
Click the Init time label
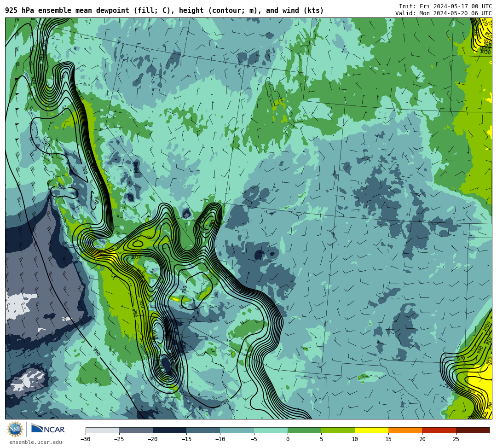pyautogui.click(x=445, y=6)
